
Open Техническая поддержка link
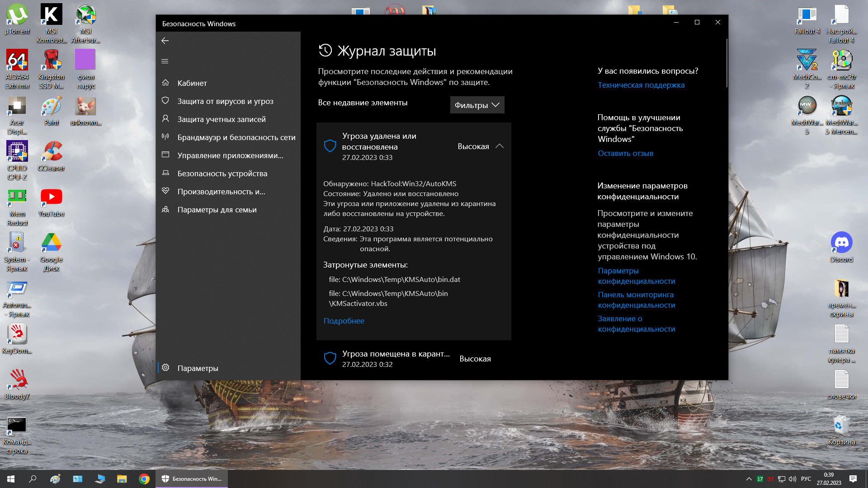tap(641, 85)
